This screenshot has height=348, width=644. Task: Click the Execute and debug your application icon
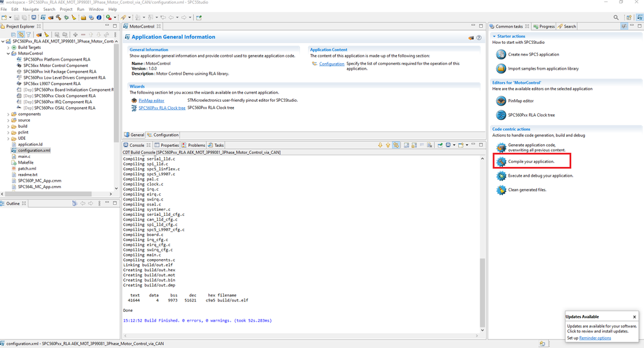point(501,176)
